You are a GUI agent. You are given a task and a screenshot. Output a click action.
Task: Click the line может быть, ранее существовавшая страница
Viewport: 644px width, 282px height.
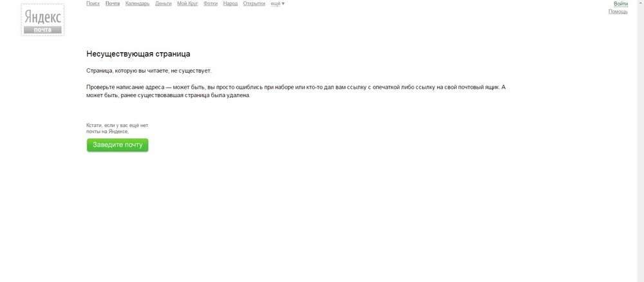tap(168, 95)
